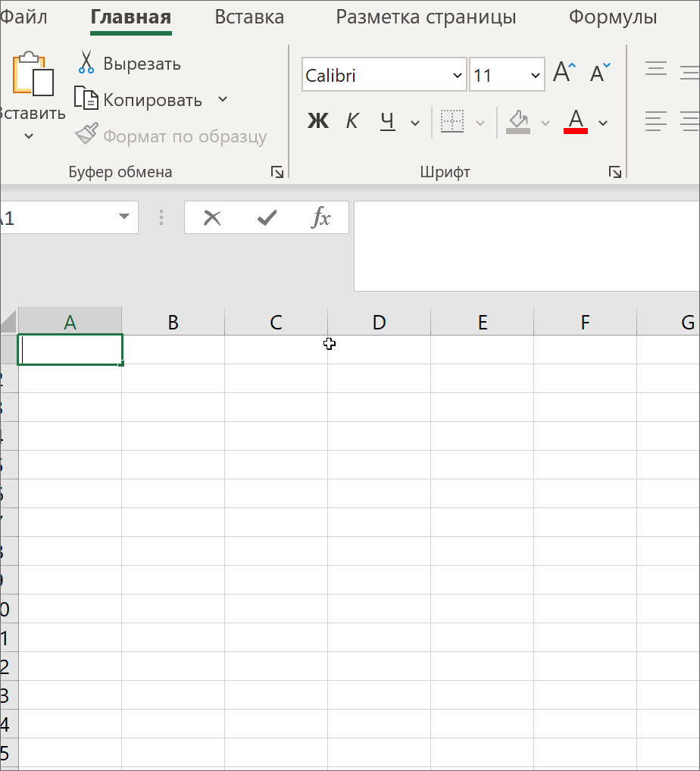700x771 pixels.
Task: Click the borders icon
Action: tap(452, 121)
